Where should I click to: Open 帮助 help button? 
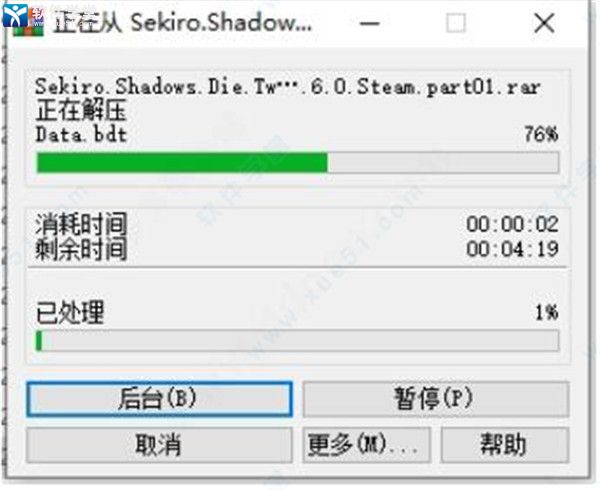tap(505, 445)
